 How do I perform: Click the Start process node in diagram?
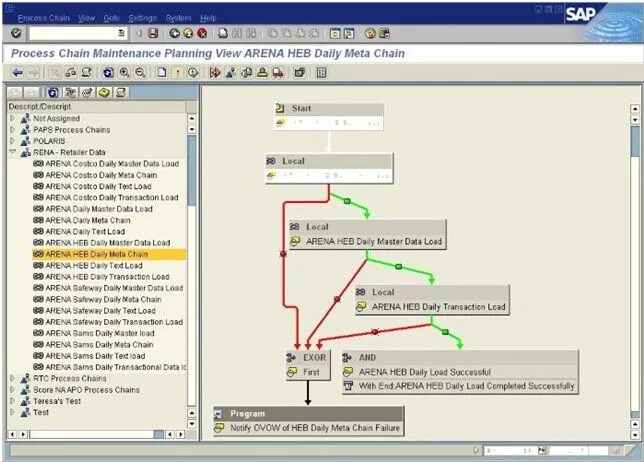(x=329, y=117)
